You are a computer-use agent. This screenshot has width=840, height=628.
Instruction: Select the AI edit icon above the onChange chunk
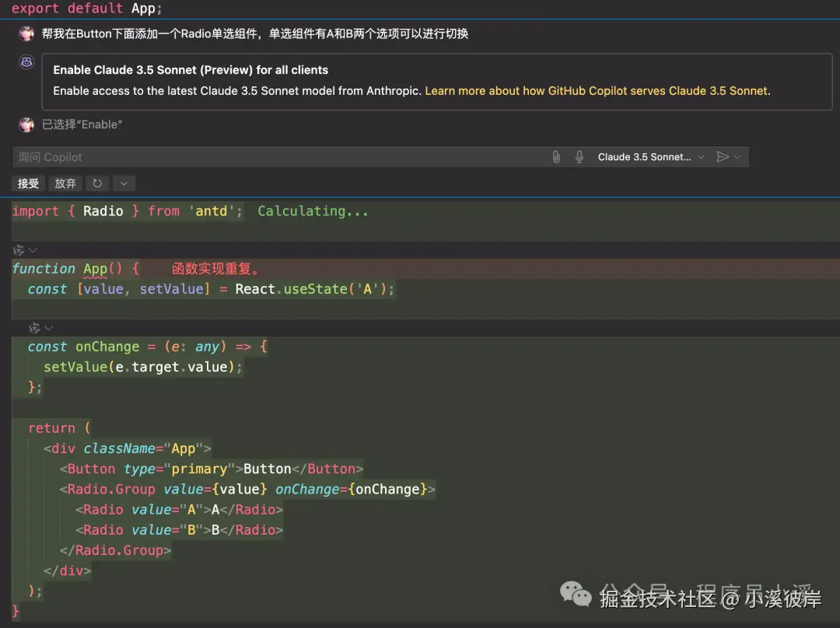point(35,328)
